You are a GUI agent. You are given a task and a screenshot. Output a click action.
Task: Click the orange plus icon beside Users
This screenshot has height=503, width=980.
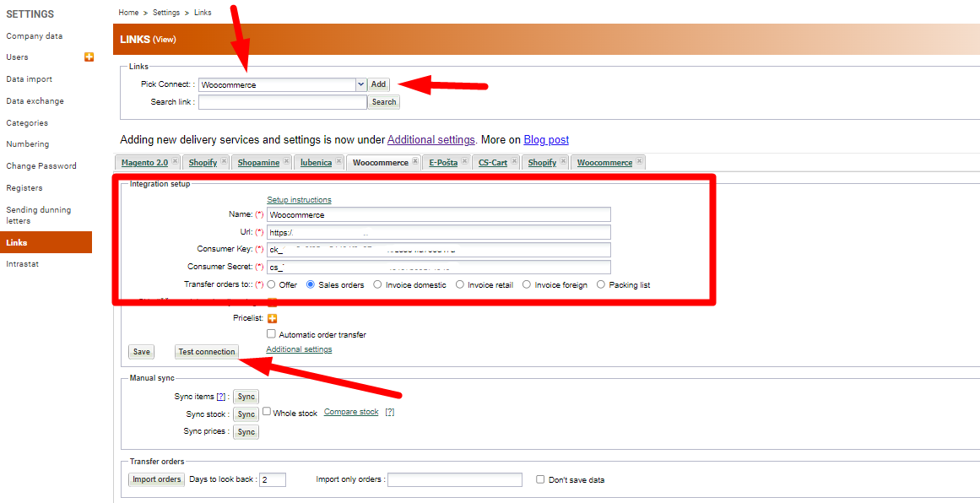pyautogui.click(x=89, y=57)
